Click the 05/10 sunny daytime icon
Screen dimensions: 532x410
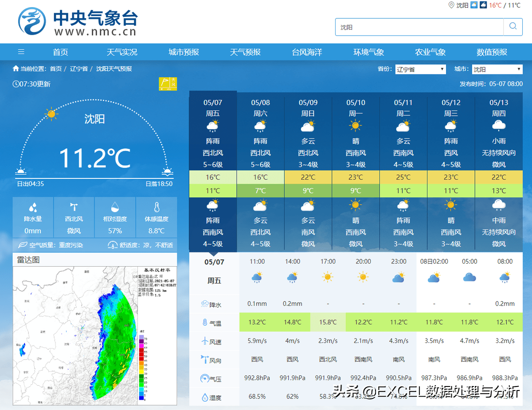(x=356, y=126)
